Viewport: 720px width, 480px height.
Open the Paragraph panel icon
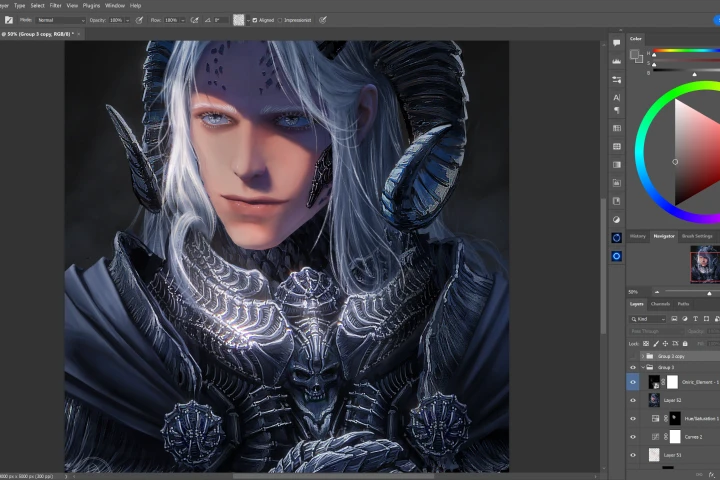click(617, 110)
